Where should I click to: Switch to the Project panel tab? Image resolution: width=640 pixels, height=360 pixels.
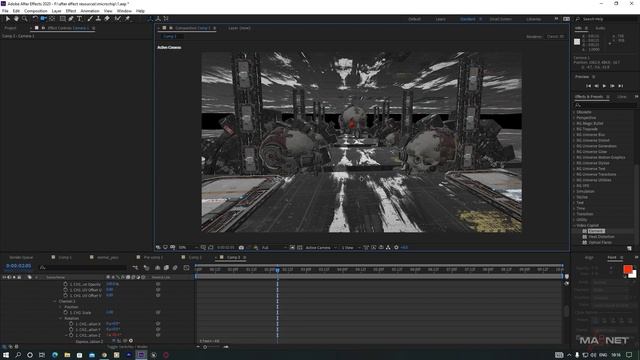point(11,28)
